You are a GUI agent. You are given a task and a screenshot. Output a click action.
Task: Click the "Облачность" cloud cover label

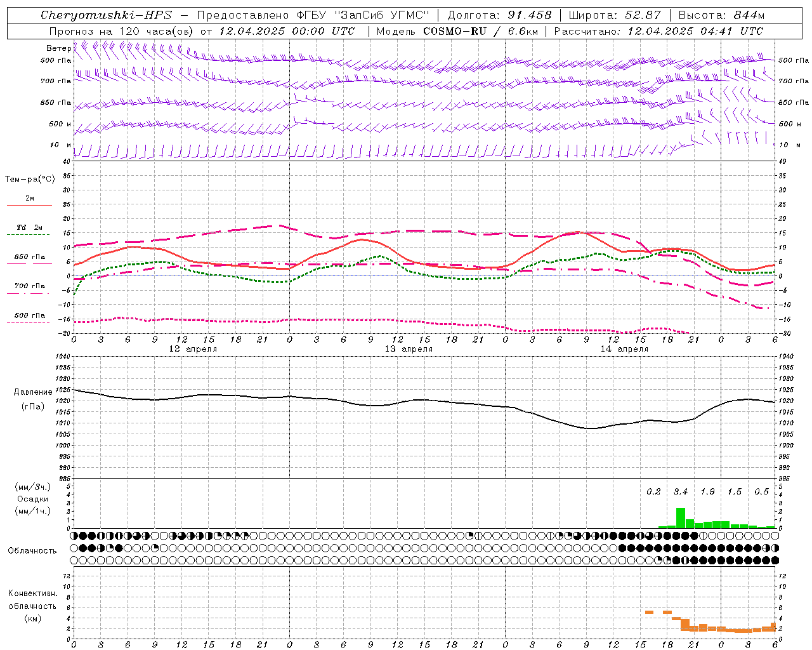32,551
